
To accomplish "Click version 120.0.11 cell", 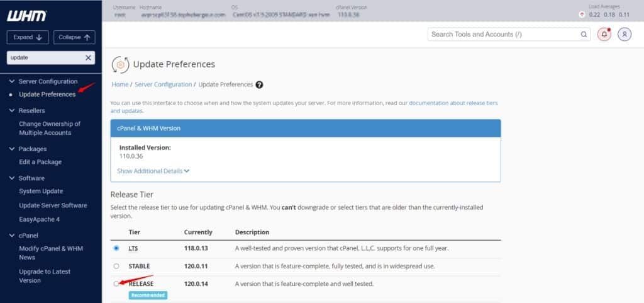I will point(196,266).
